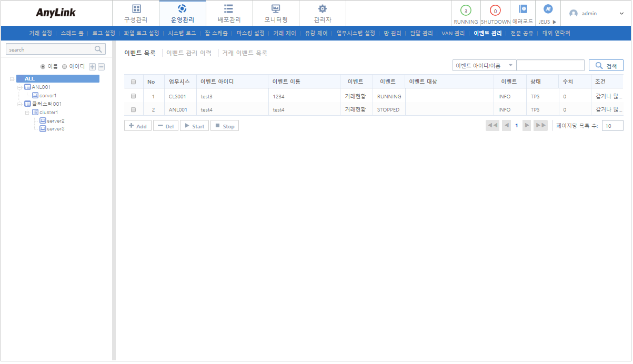
Task: Open the 거래 제어 menu item
Action: 284,33
